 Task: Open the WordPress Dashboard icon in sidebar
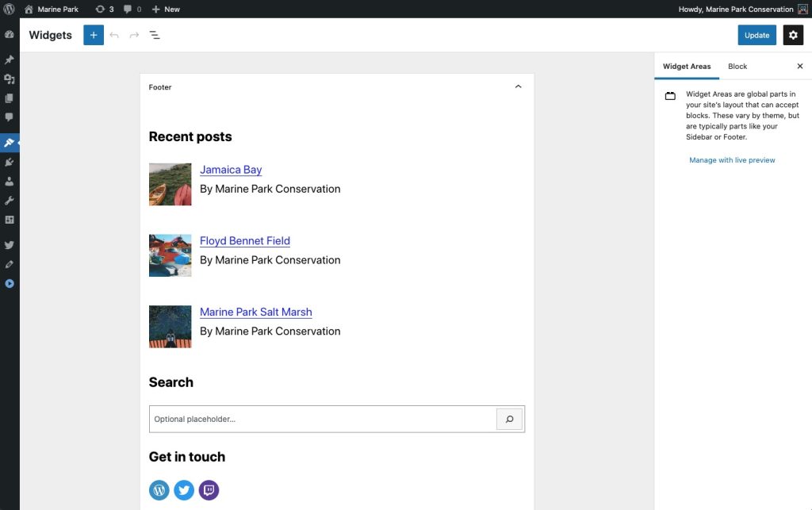tap(9, 35)
